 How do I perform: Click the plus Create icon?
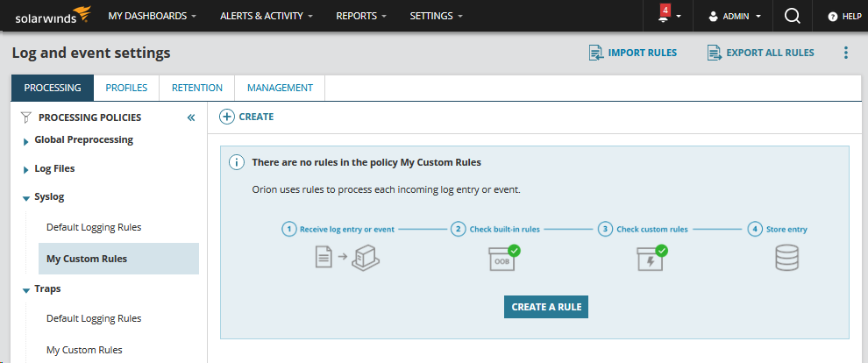[x=226, y=117]
